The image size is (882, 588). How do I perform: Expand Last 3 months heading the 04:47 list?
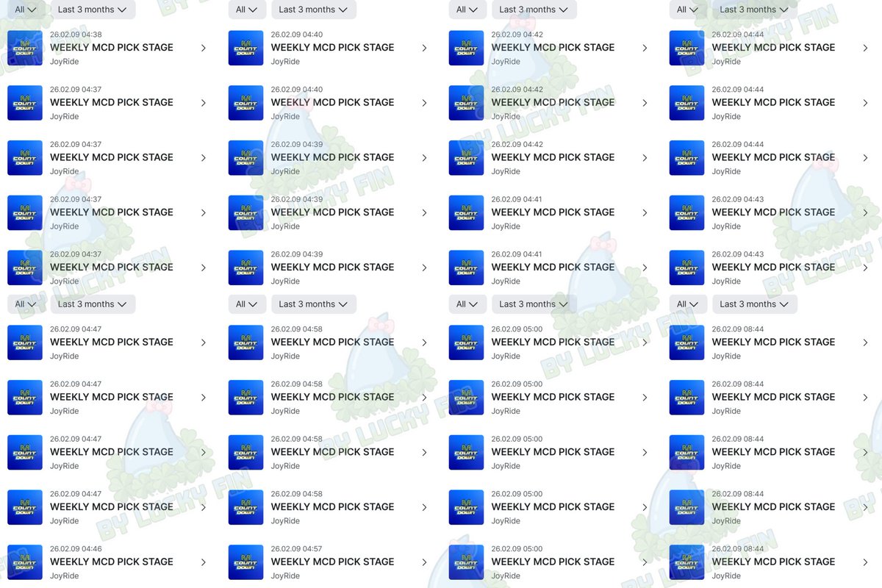click(x=93, y=304)
